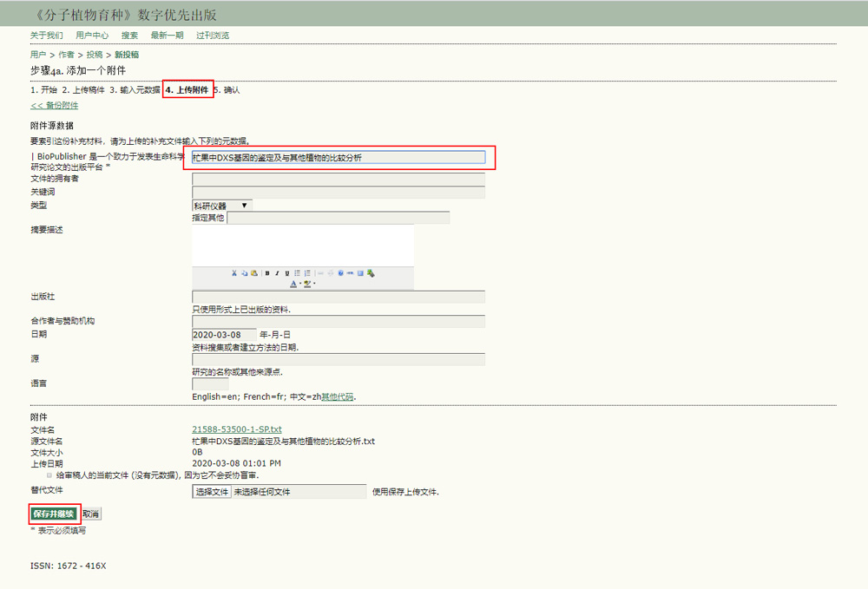The width and height of the screenshot is (868, 589).
Task: Toggle Bold formatting in the description editor
Action: (267, 273)
